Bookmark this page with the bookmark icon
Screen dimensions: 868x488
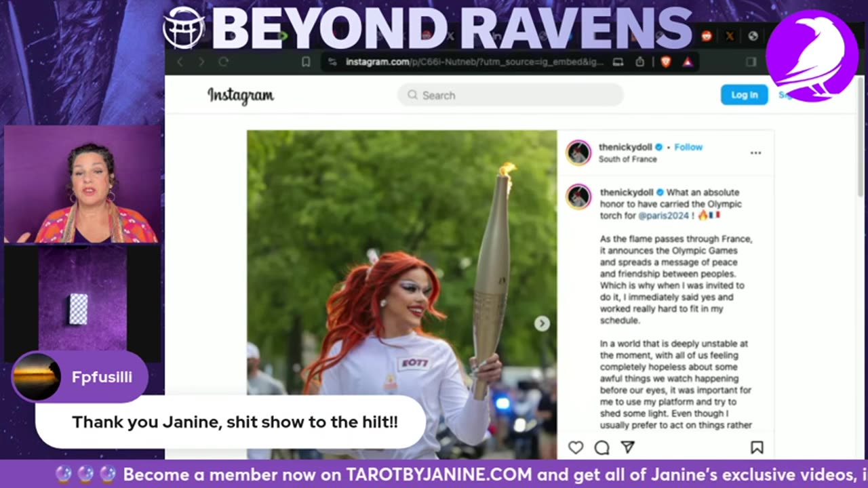[x=306, y=62]
